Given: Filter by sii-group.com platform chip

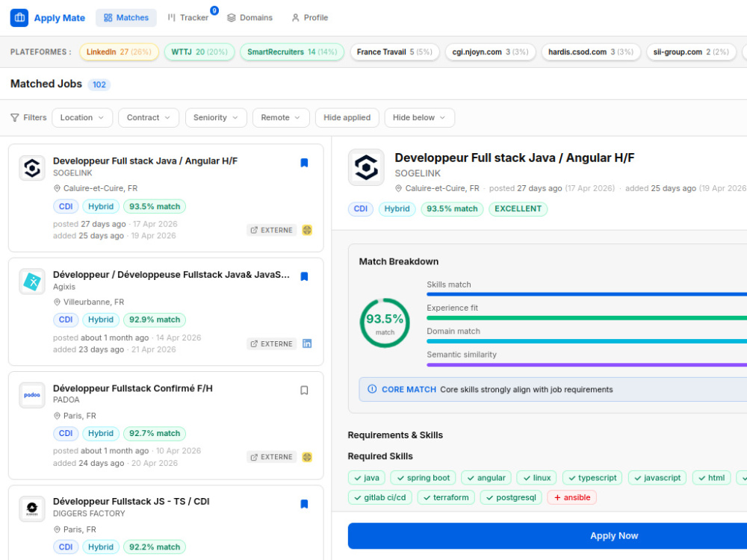Looking at the screenshot, I should tap(691, 52).
